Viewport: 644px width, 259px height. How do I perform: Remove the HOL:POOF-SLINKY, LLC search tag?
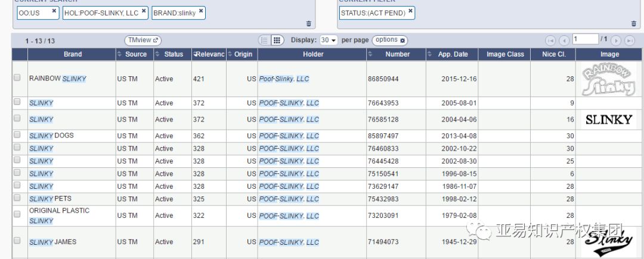tap(144, 11)
